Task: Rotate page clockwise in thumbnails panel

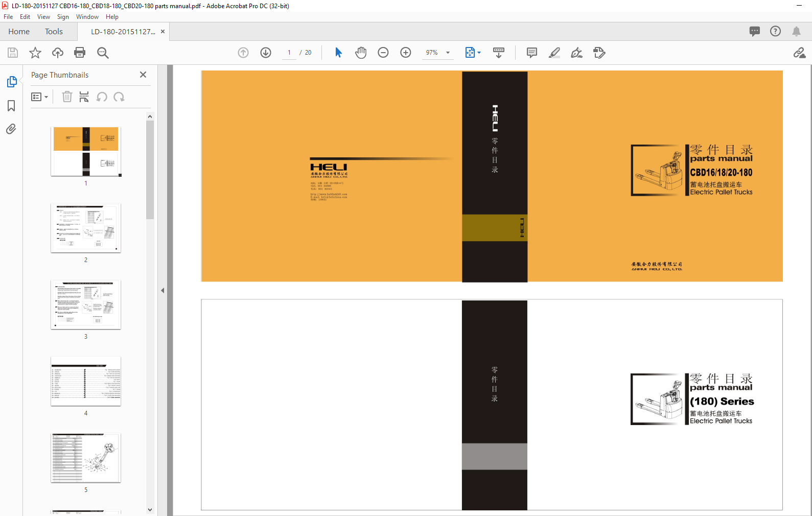Action: click(x=119, y=97)
